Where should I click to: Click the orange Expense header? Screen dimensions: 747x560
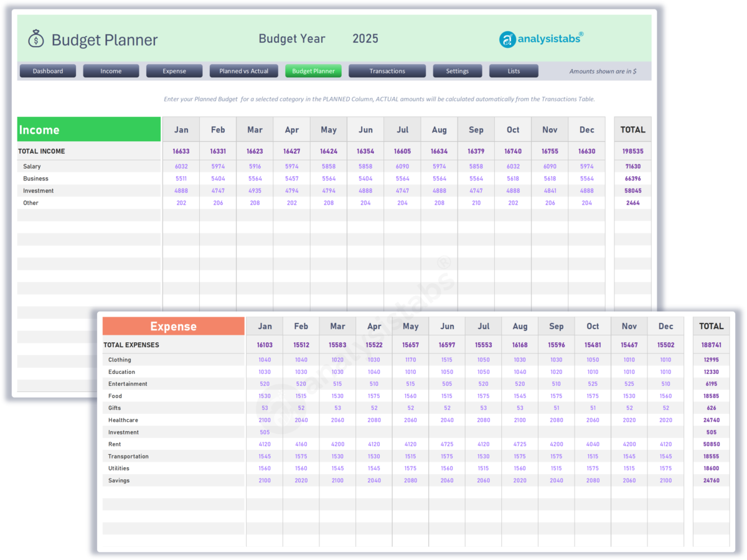coord(173,325)
